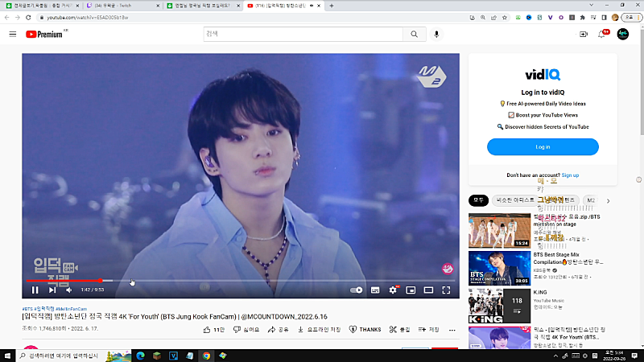The height and width of the screenshot is (362, 644).
Task: Share the video
Action: (x=278, y=330)
